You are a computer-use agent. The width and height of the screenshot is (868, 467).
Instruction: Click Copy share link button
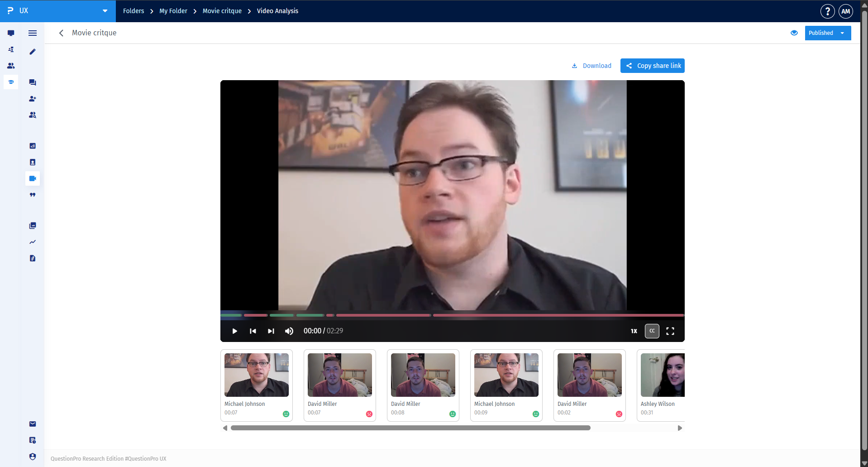pyautogui.click(x=652, y=66)
